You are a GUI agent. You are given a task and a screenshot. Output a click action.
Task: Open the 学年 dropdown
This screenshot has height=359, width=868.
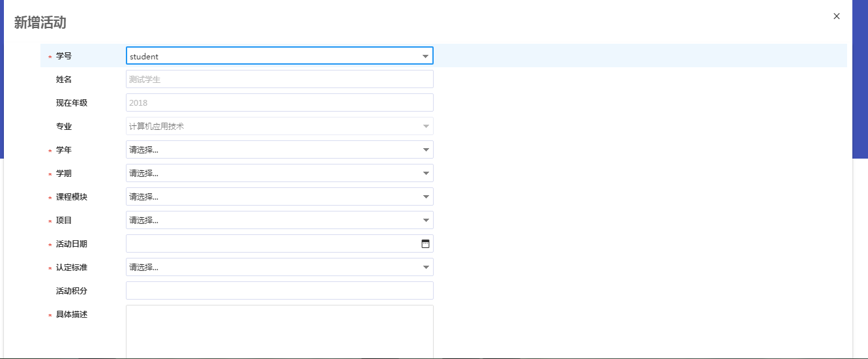(x=279, y=149)
